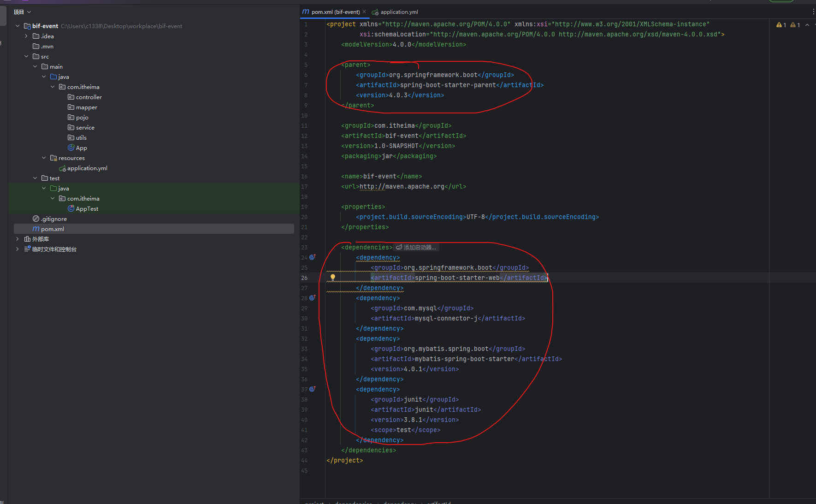
Task: Click dependency gutter icon on line 37
Action: tap(312, 389)
